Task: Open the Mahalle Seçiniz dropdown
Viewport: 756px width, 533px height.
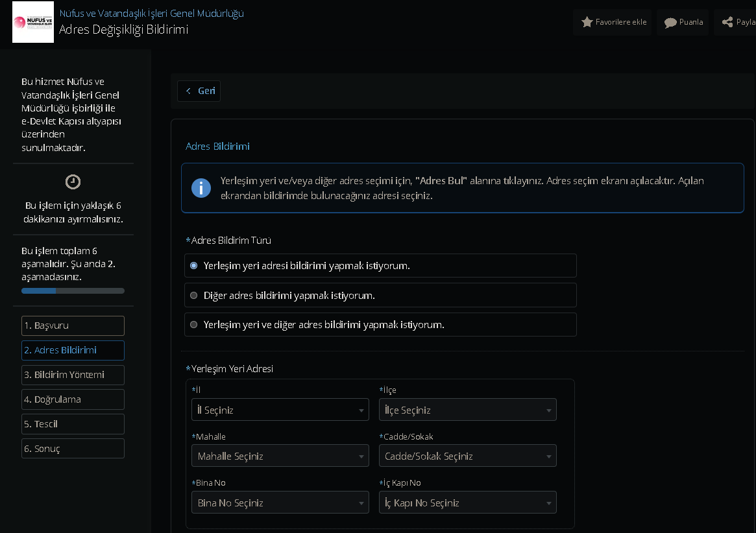Action: pyautogui.click(x=280, y=456)
